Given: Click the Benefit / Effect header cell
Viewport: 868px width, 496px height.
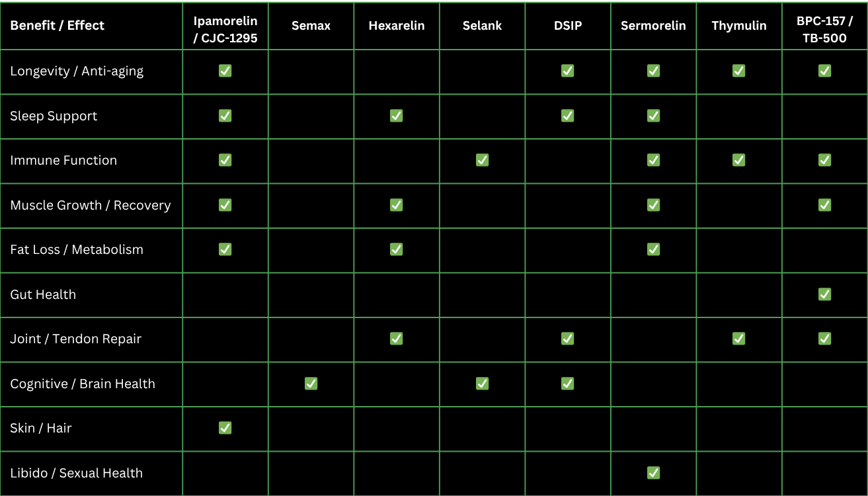Looking at the screenshot, I should point(58,26).
